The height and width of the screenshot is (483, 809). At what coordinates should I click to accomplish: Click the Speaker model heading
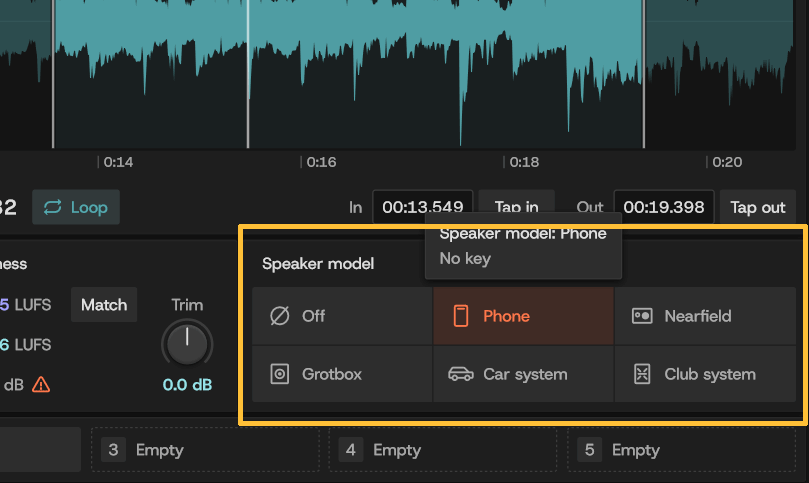pyautogui.click(x=318, y=264)
